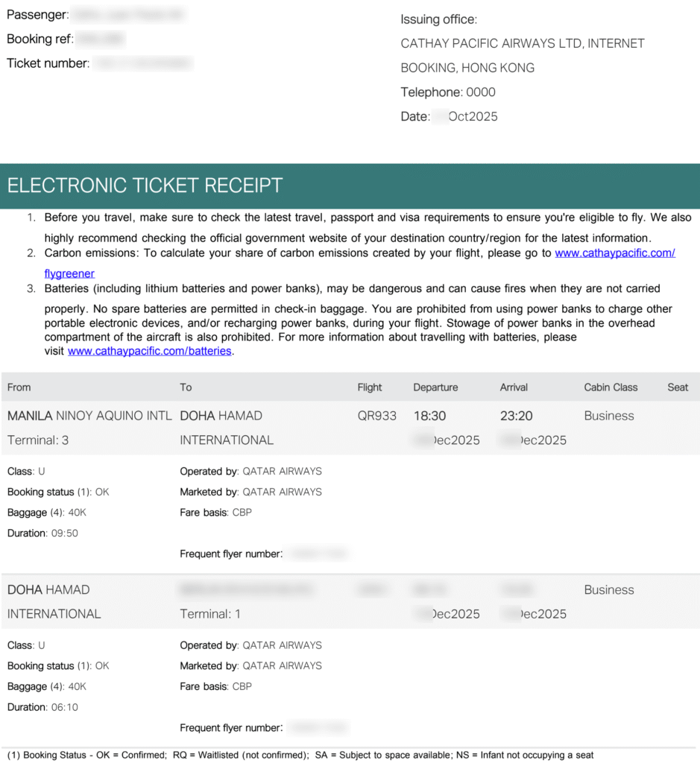Select the 23:20 arrival time
700x763 pixels.
pyautogui.click(x=517, y=416)
